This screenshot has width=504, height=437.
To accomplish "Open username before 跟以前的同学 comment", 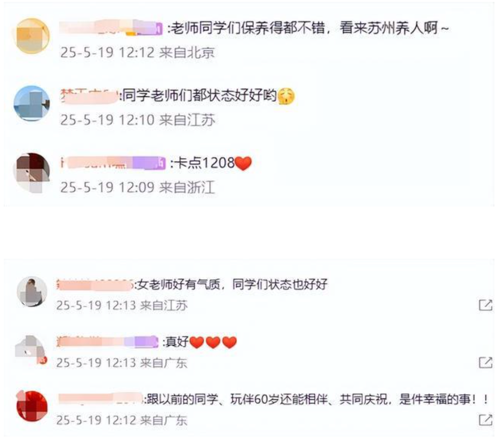I will (x=100, y=399).
